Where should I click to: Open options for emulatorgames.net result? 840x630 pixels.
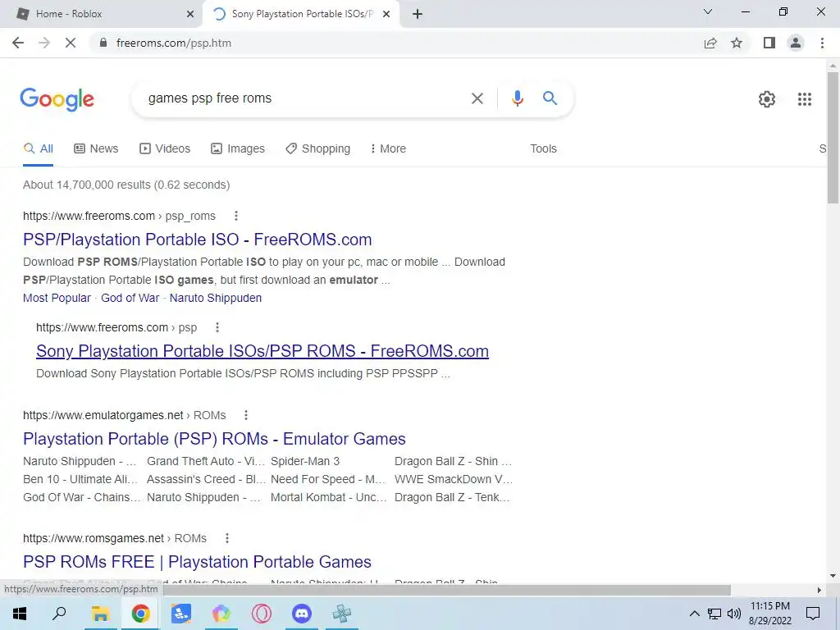pos(246,415)
